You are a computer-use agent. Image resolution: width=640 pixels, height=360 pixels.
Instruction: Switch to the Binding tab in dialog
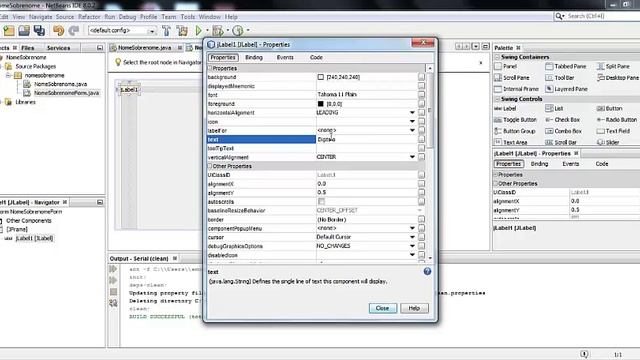pyautogui.click(x=254, y=58)
